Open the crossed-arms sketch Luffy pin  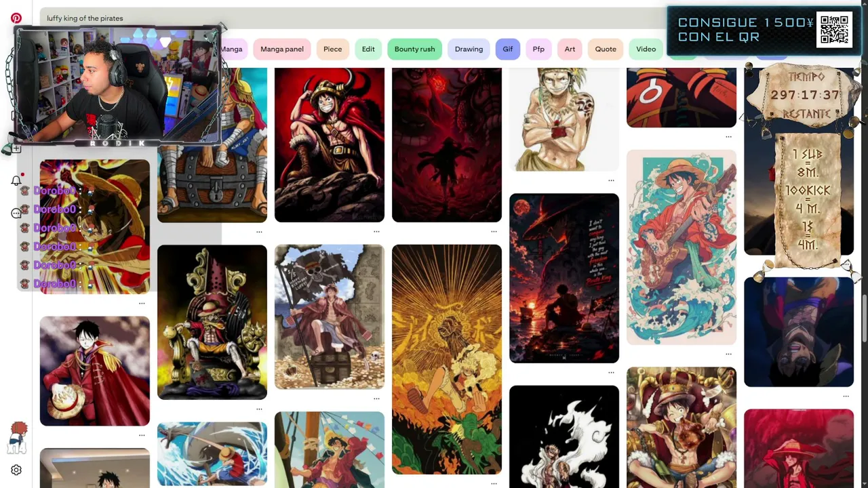[x=564, y=119]
